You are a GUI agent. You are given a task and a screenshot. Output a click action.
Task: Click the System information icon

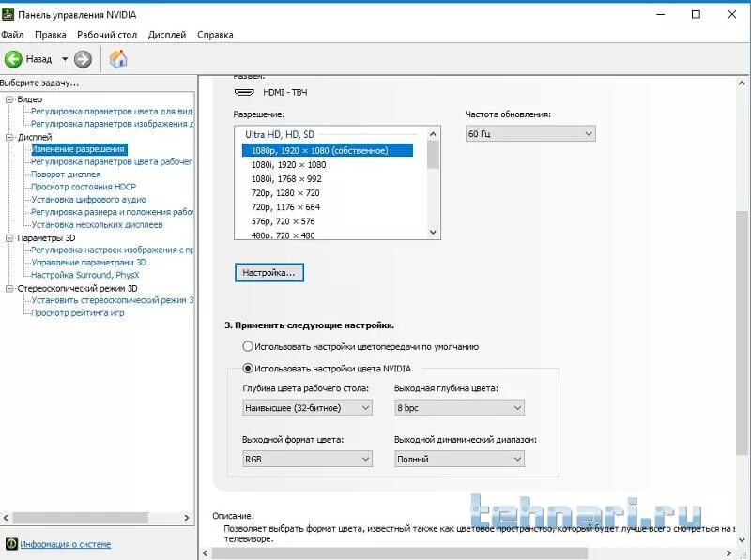11,544
